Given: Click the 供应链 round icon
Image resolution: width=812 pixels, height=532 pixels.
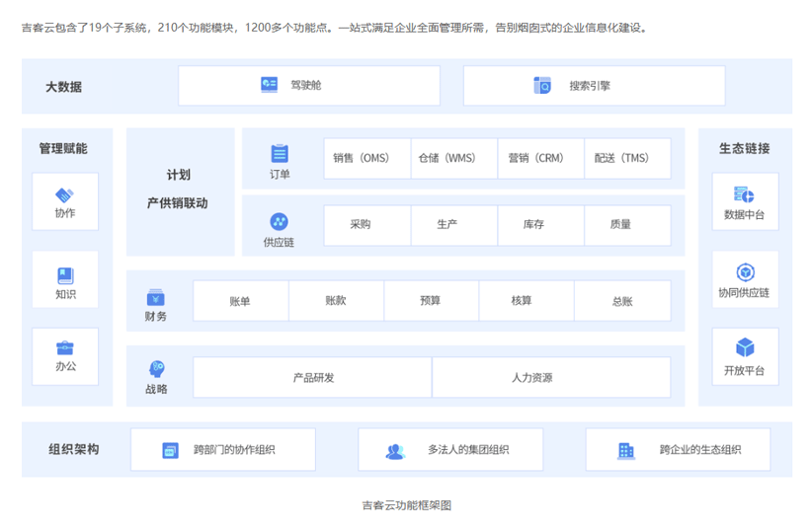Looking at the screenshot, I should click(x=280, y=222).
